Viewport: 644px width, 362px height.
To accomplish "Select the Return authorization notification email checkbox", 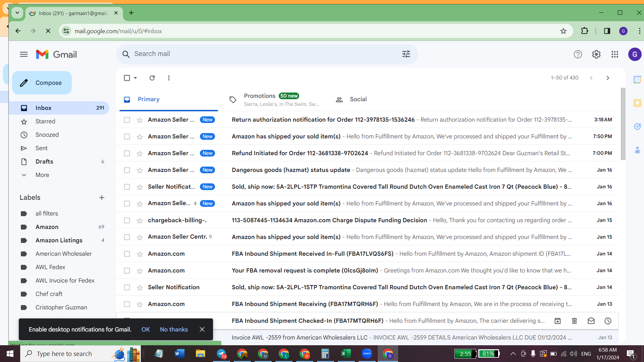I will 127,120.
